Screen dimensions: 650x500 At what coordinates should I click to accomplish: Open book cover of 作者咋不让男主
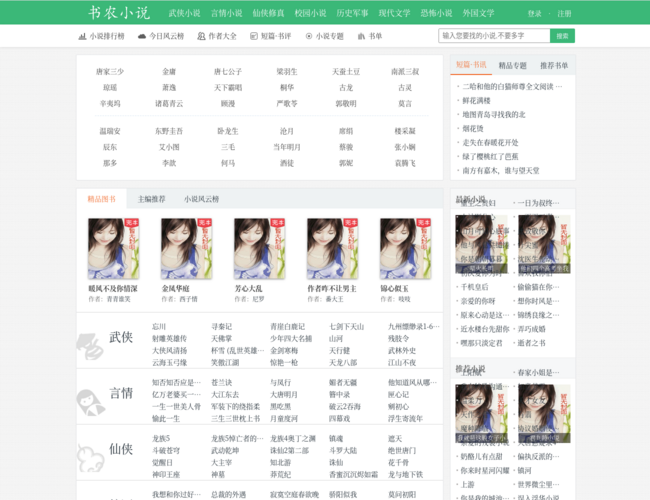click(332, 249)
